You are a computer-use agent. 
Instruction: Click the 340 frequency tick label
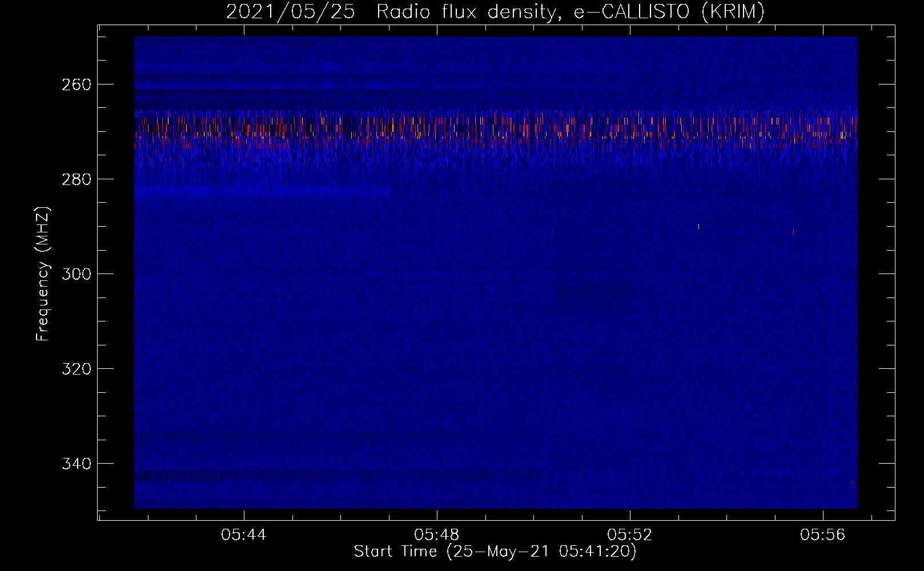point(77,464)
